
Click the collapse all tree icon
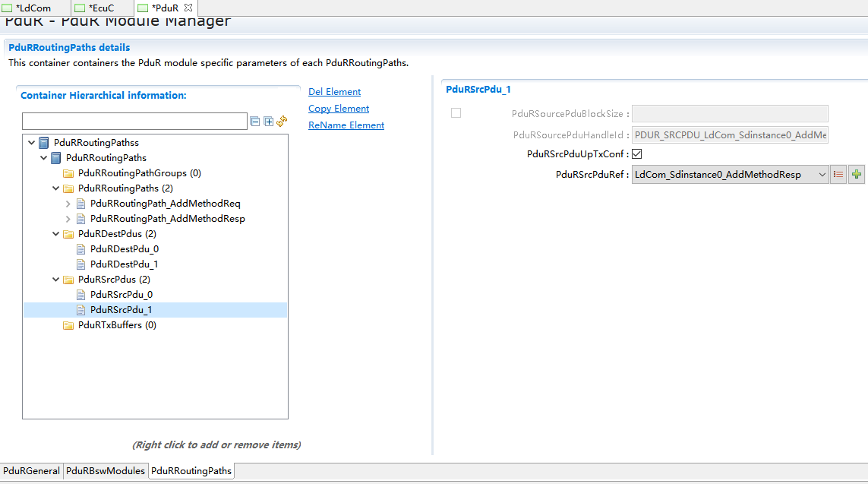tap(256, 122)
